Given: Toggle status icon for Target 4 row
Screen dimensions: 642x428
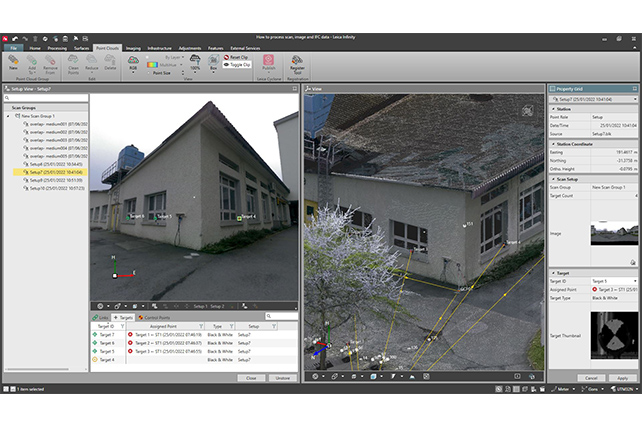Looking at the screenshot, I should point(95,359).
